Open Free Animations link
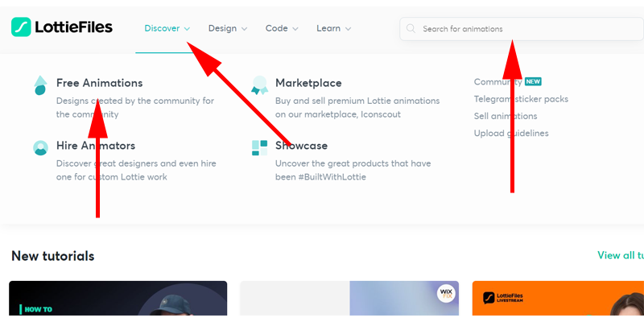 pyautogui.click(x=99, y=83)
